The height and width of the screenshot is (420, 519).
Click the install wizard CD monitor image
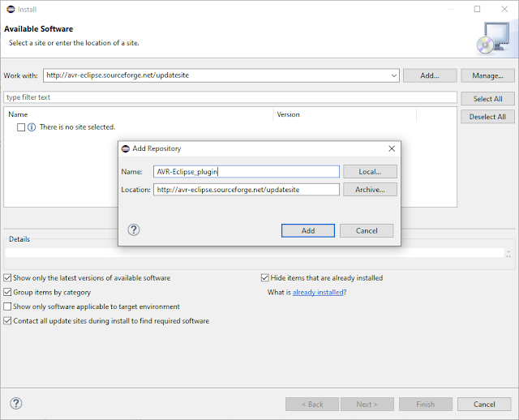click(493, 38)
